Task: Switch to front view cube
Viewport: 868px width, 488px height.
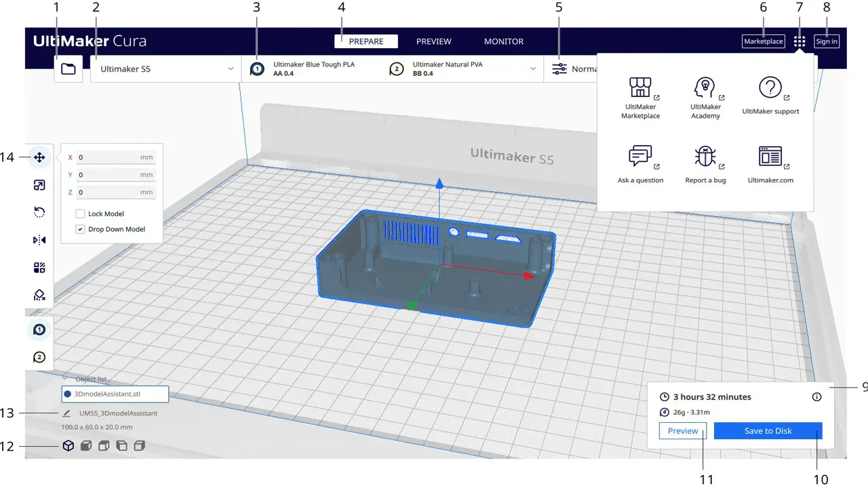Action: (x=86, y=446)
